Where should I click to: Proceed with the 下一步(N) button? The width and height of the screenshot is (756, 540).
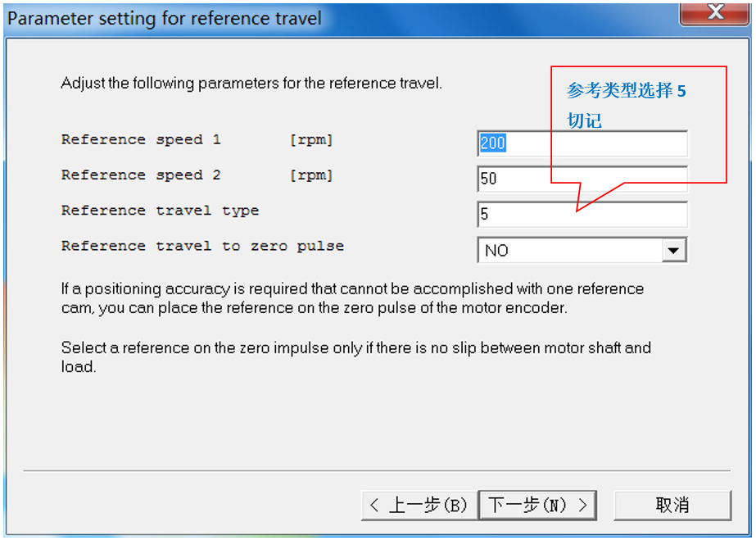click(537, 506)
